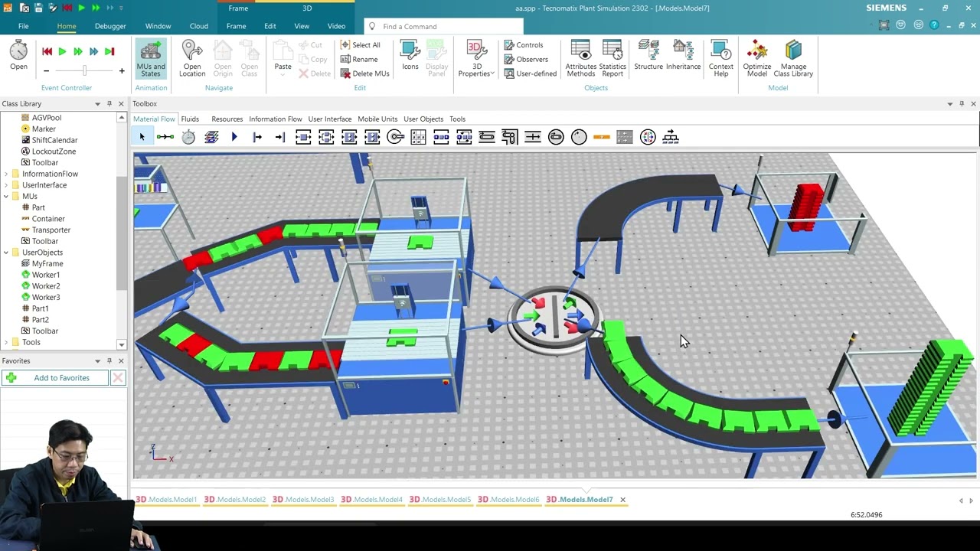
Task: Open the Debugger ribbon tab
Action: point(110,26)
